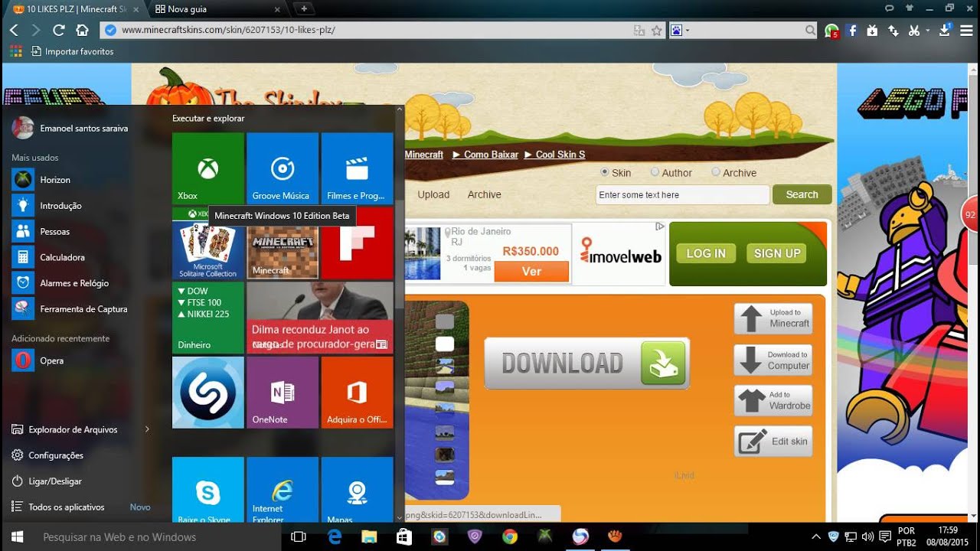Click the LOG IN button
The image size is (980, 551).
pos(706,253)
